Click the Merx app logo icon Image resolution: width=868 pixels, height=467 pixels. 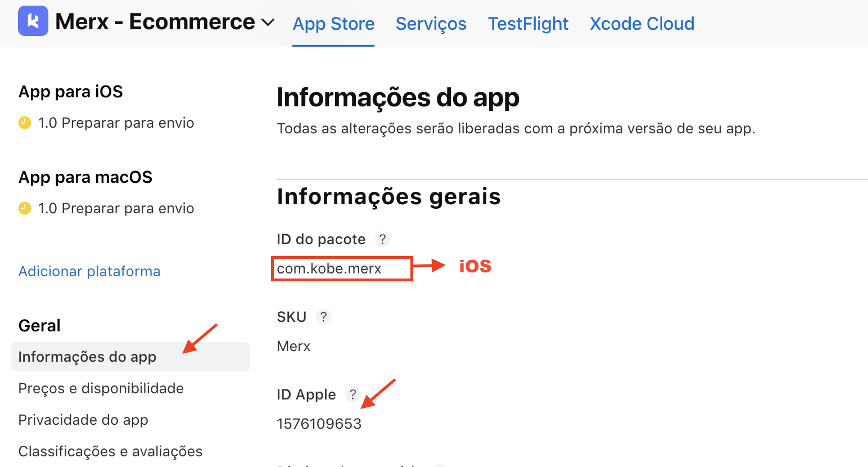pyautogui.click(x=33, y=21)
